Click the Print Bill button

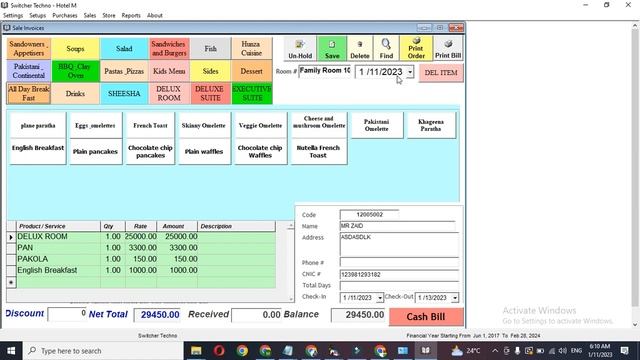tap(448, 49)
